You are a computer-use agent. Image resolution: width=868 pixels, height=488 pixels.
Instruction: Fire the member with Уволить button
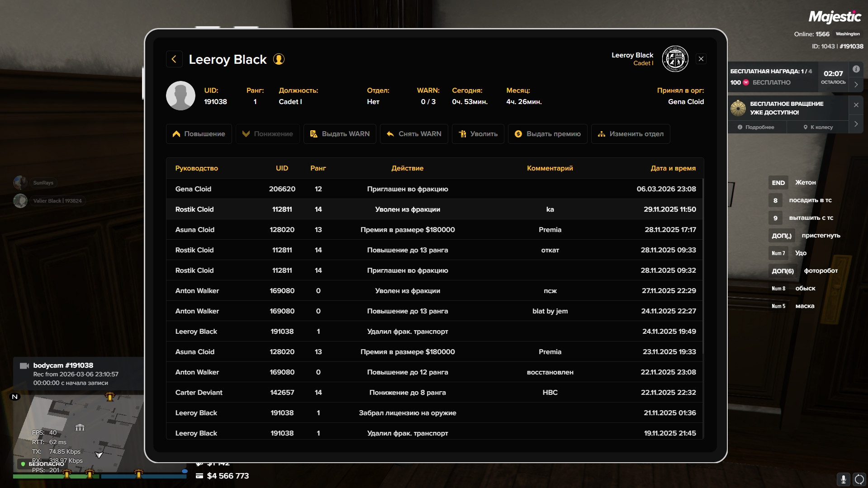click(x=478, y=134)
